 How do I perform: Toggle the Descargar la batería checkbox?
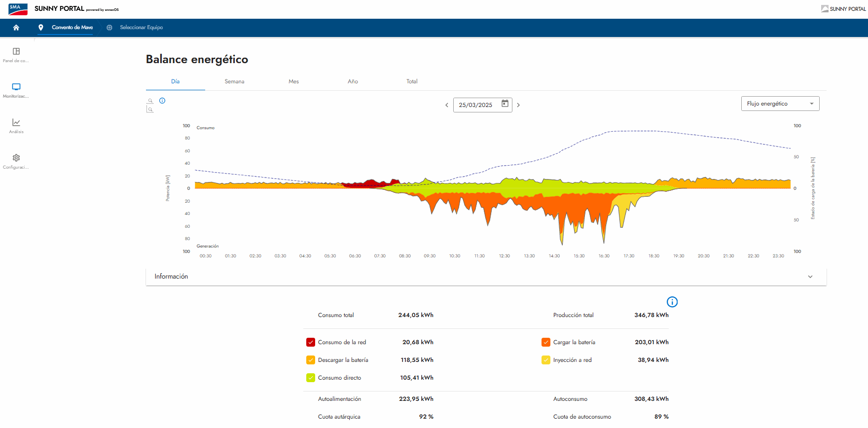pos(311,360)
